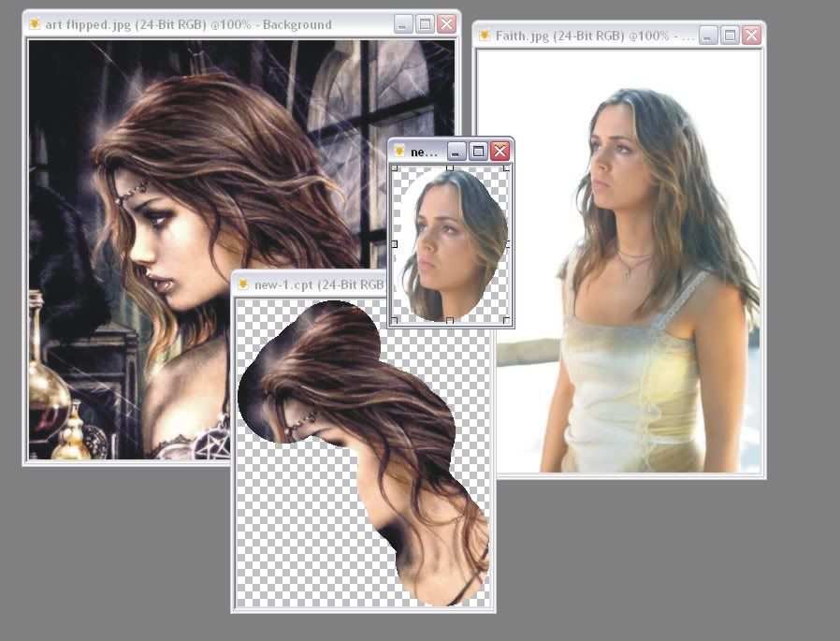Minimize the small face cutout window
Screen dimensions: 840x641
pos(456,152)
